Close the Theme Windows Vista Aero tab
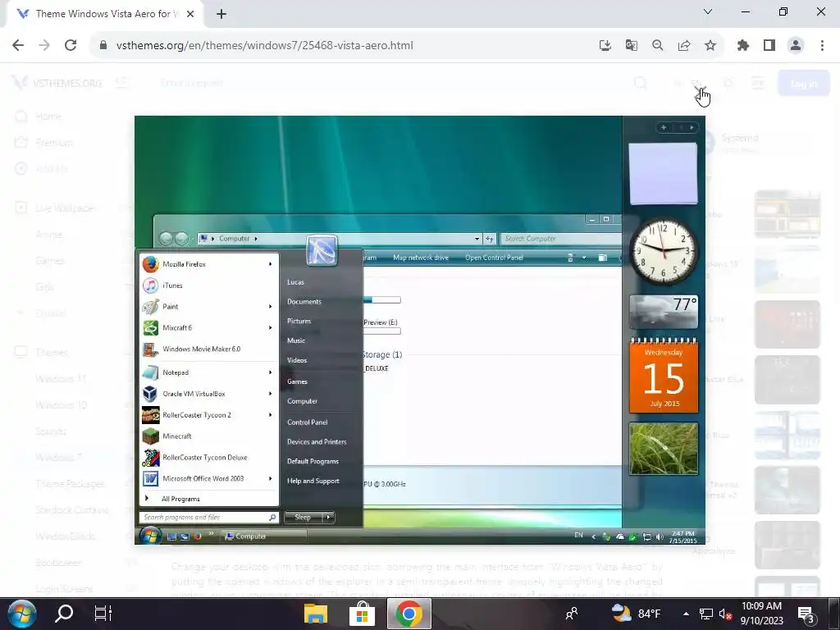The height and width of the screenshot is (630, 840). [x=190, y=15]
